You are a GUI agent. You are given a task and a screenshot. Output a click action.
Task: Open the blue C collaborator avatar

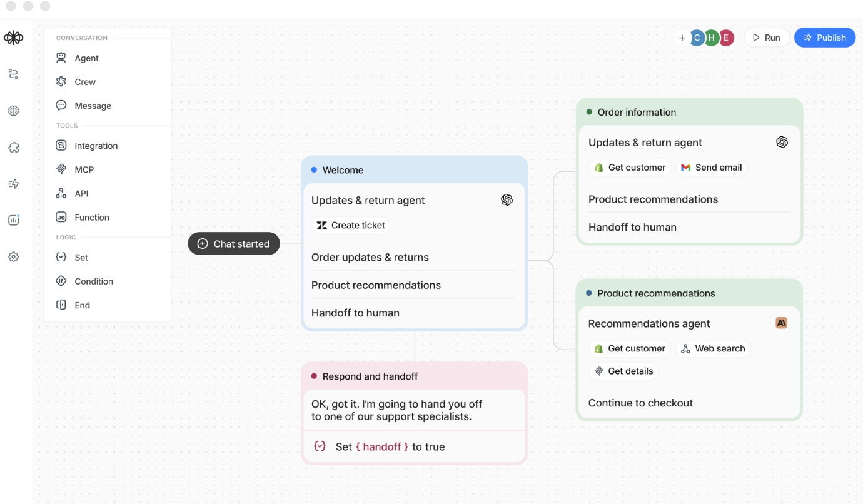[697, 38]
